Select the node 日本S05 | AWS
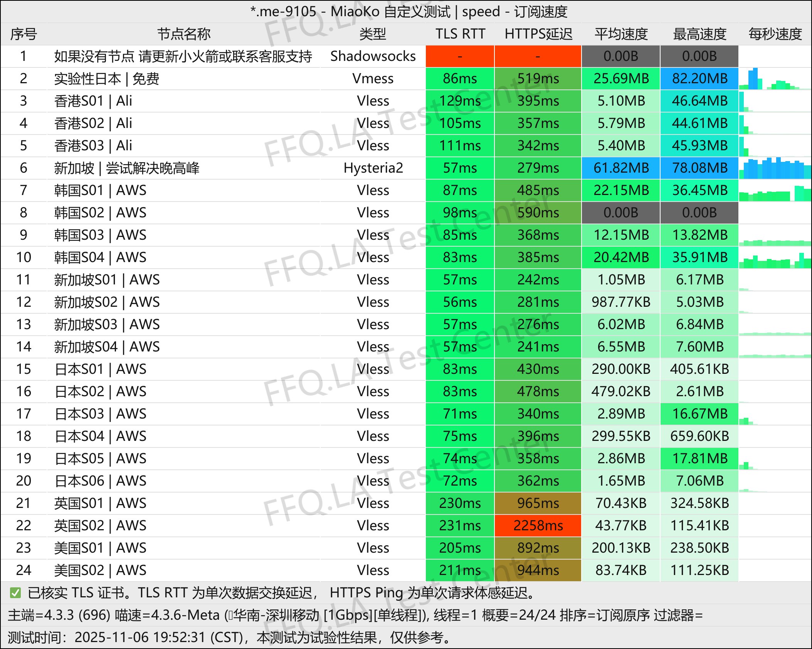The width and height of the screenshot is (812, 649). [100, 459]
